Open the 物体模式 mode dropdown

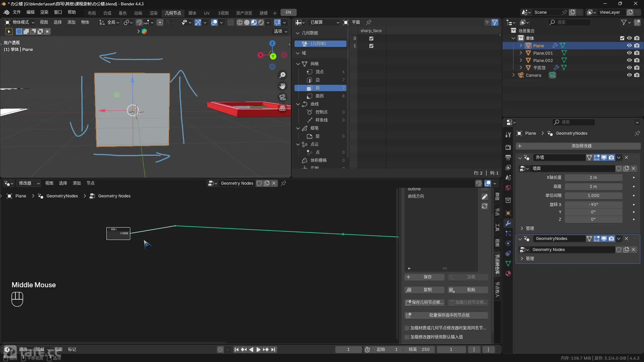20,22
